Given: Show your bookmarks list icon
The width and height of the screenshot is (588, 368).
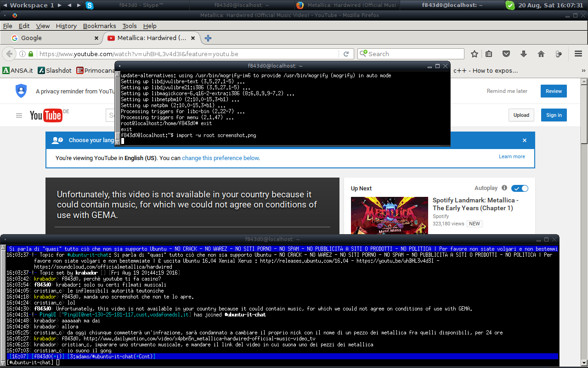Looking at the screenshot, I should click(489, 54).
